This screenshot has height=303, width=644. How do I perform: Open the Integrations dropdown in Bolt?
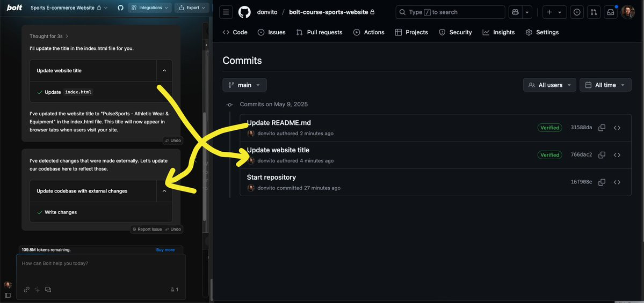point(150,8)
